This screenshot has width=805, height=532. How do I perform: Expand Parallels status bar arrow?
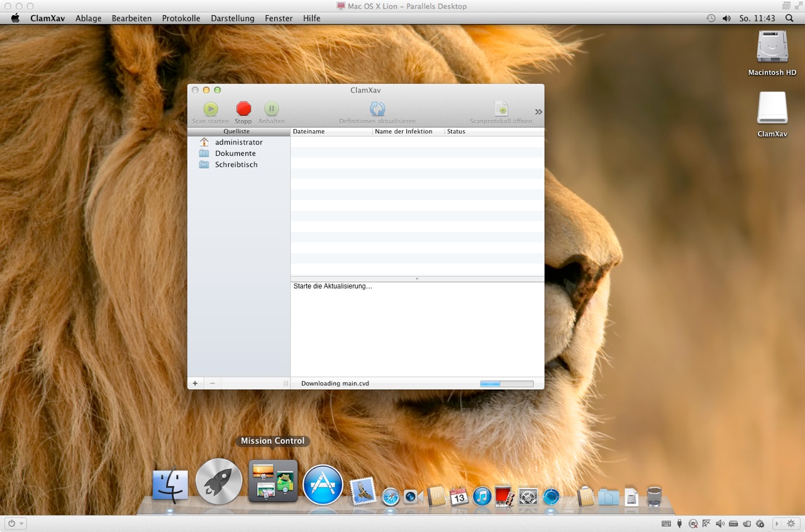pos(777,523)
